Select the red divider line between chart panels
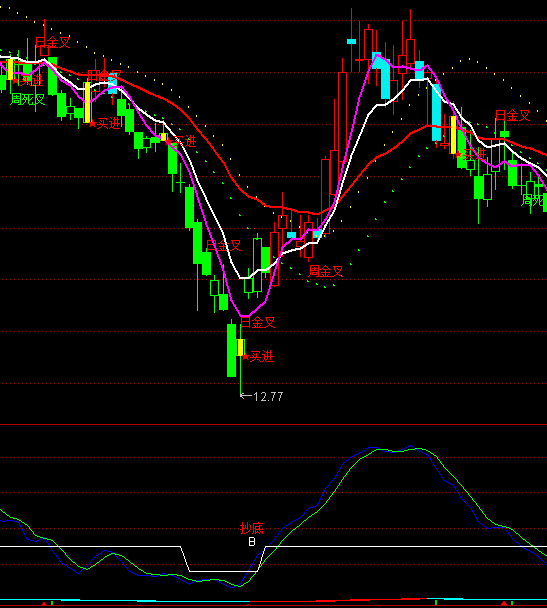This screenshot has height=608, width=547. [x=273, y=425]
